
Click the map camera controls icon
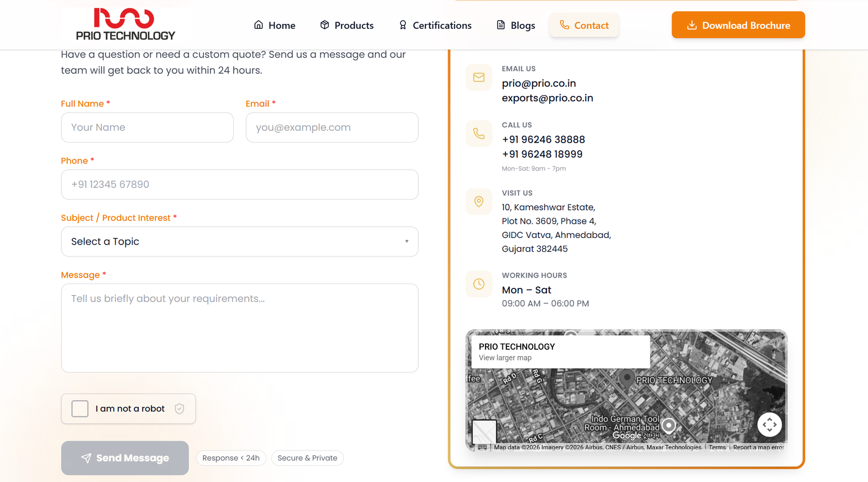point(769,425)
